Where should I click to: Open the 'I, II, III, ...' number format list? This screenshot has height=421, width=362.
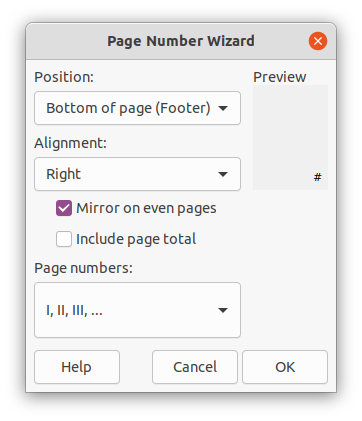137,310
